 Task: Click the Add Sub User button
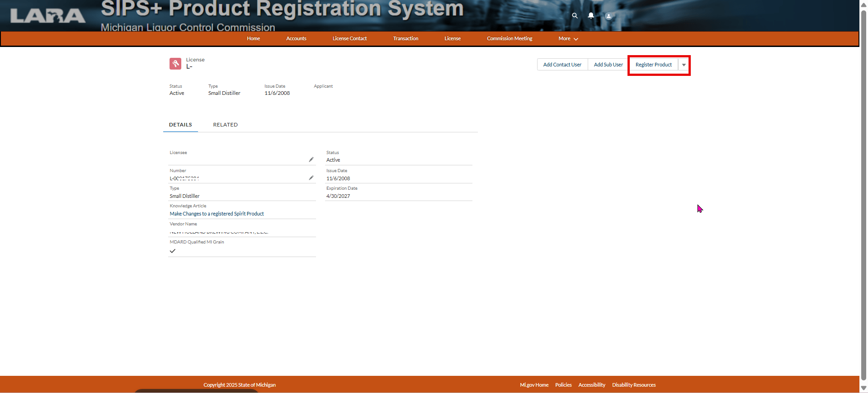tap(608, 65)
